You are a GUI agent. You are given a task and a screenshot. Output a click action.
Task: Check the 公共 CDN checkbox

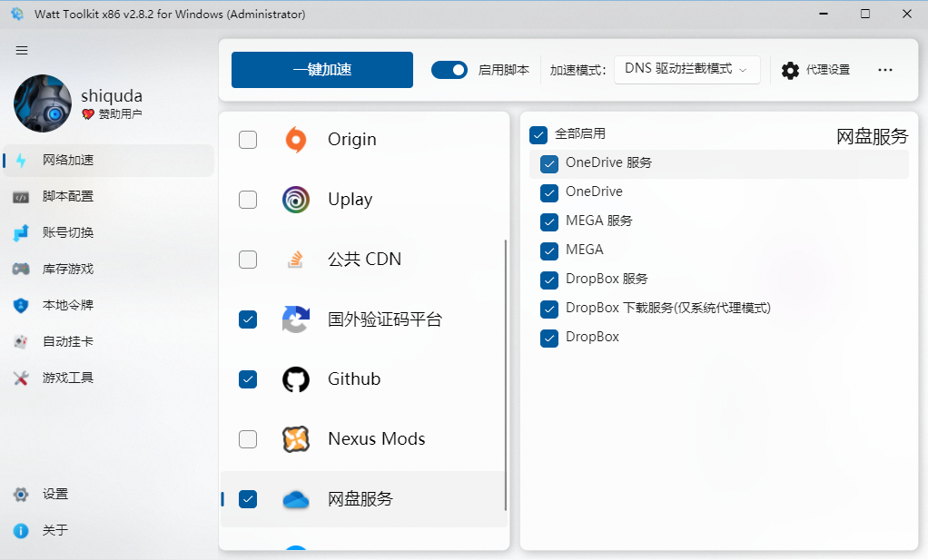248,260
